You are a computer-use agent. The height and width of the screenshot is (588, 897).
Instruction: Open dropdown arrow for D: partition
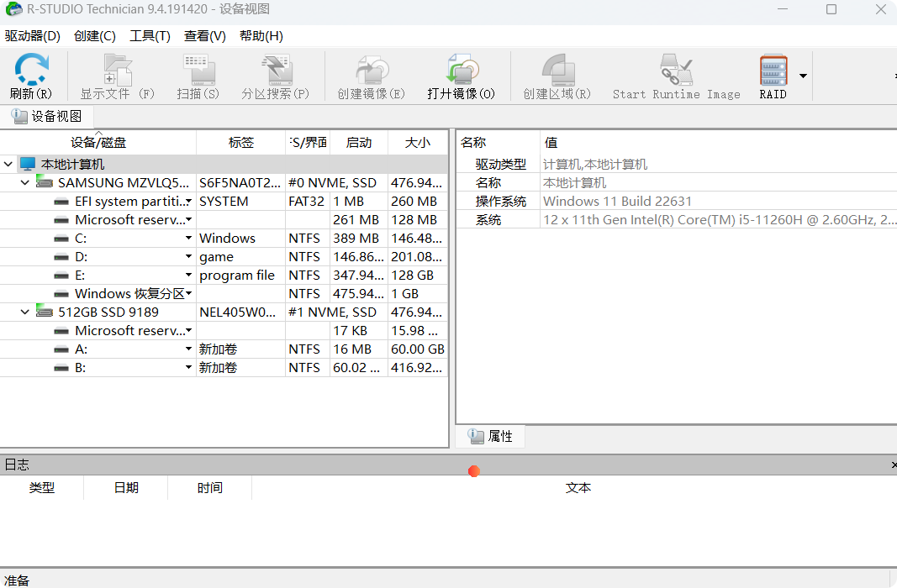(188, 256)
